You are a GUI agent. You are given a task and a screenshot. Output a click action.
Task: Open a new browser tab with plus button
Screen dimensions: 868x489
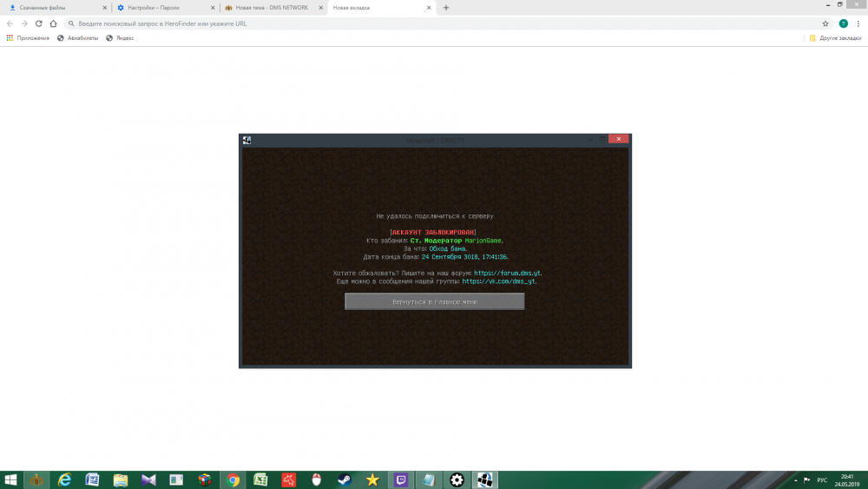(x=446, y=8)
